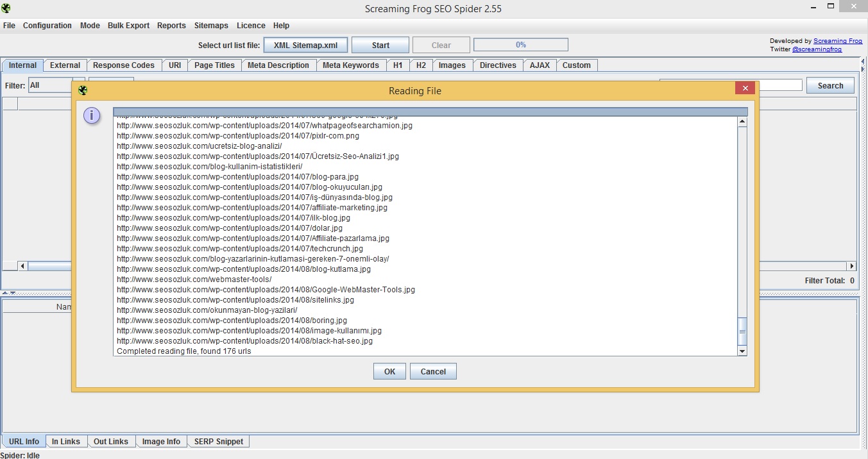868x459 pixels.
Task: Open the Help menu
Action: (x=281, y=26)
